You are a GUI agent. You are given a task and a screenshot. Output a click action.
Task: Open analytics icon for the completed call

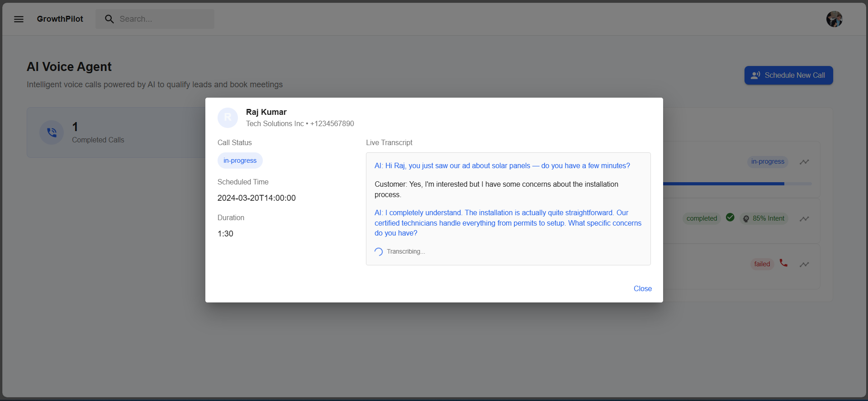tap(804, 219)
